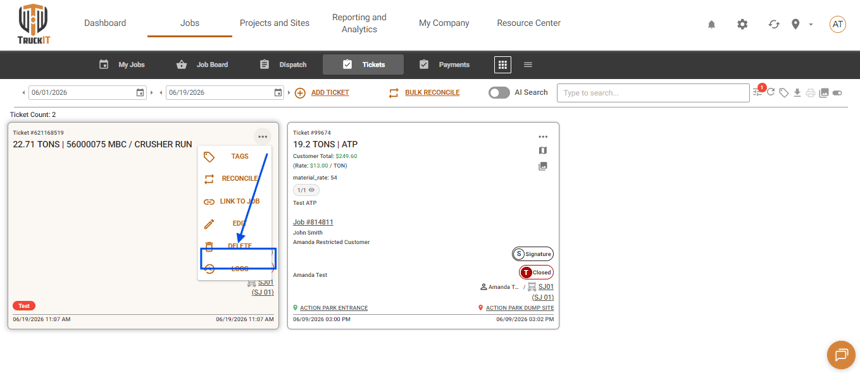Viewport: 860px width, 373px height.
Task: Click the BULK RECONCILE link
Action: [x=432, y=93]
